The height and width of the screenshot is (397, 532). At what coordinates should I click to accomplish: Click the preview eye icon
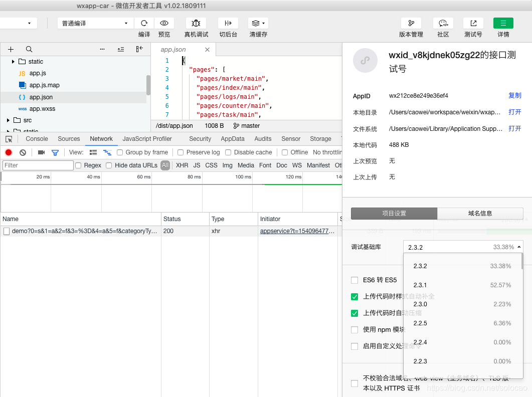pyautogui.click(x=164, y=23)
